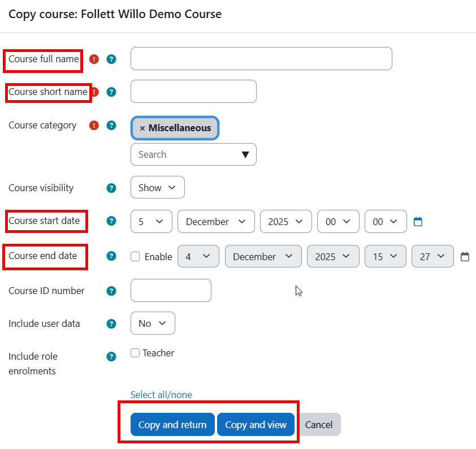Click the required warning icon beside Course category
This screenshot has width=476, height=449.
click(94, 125)
